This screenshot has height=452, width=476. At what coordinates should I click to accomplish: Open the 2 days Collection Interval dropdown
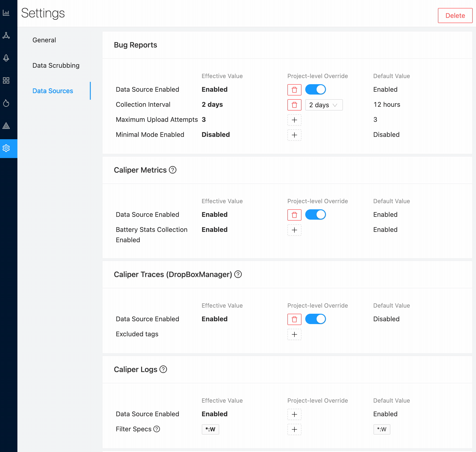(x=324, y=105)
